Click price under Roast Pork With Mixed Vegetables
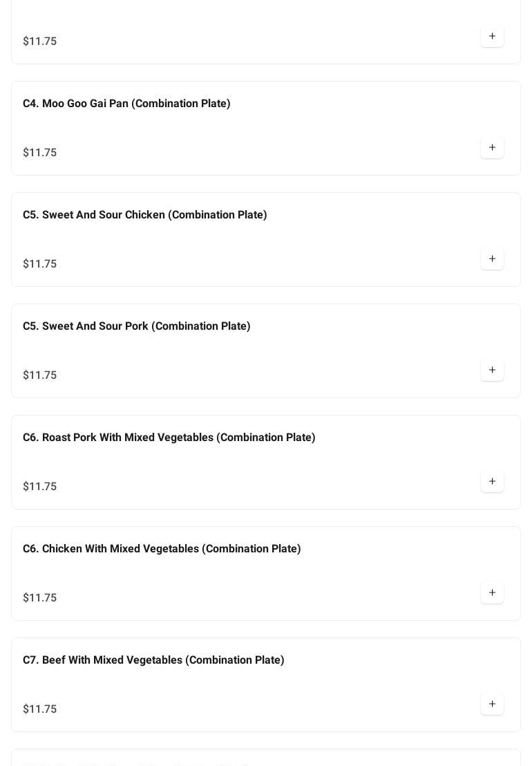The width and height of the screenshot is (532, 766). coord(40,487)
